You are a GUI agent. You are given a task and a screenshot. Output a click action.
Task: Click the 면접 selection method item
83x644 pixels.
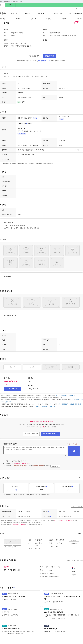(x=32, y=367)
